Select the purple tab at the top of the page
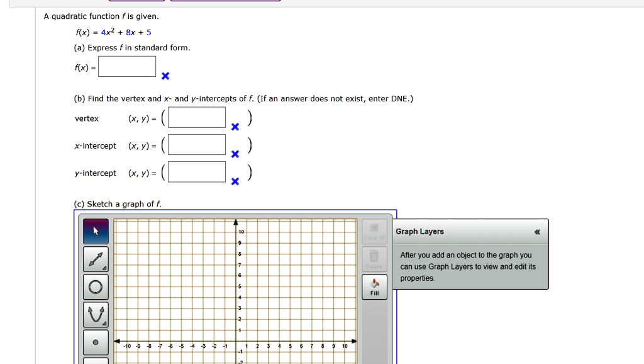 click(225, 3)
